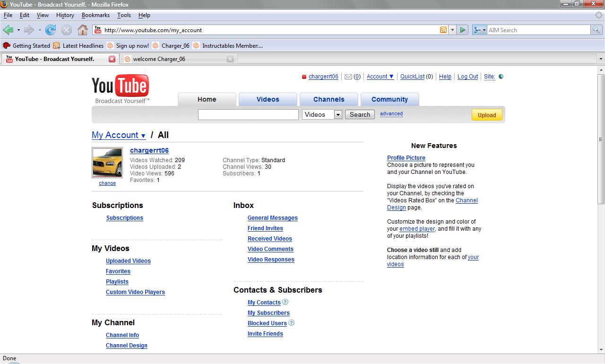Click the Search button
The width and height of the screenshot is (605, 364).
pos(360,114)
